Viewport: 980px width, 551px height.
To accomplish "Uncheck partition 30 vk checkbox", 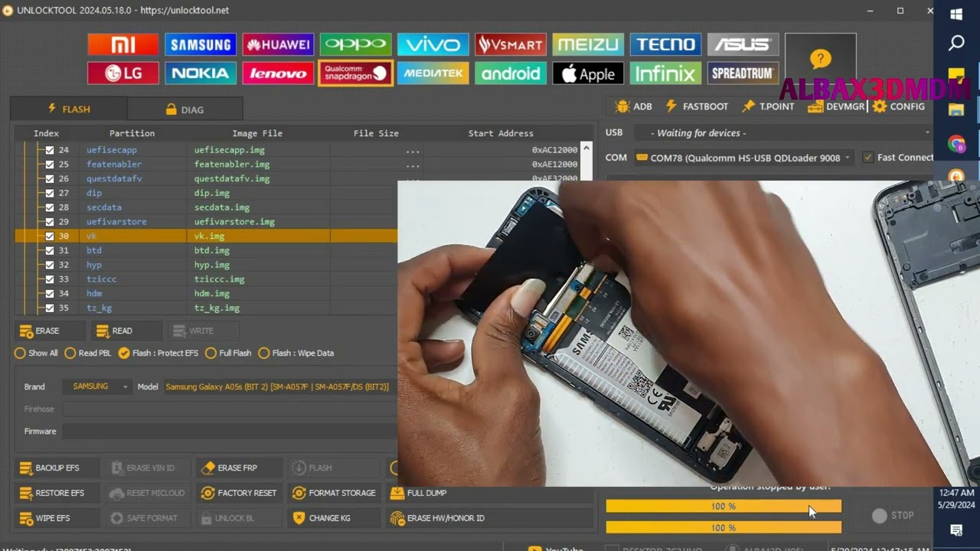I will 50,236.
